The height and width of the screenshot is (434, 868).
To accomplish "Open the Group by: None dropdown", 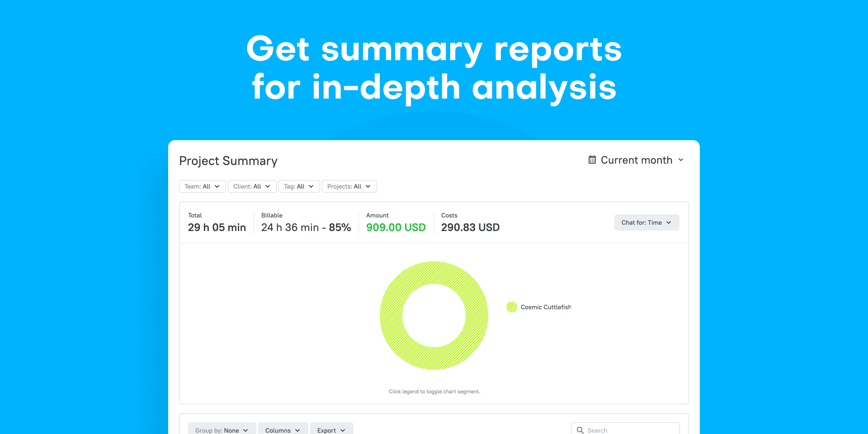I will click(222, 429).
